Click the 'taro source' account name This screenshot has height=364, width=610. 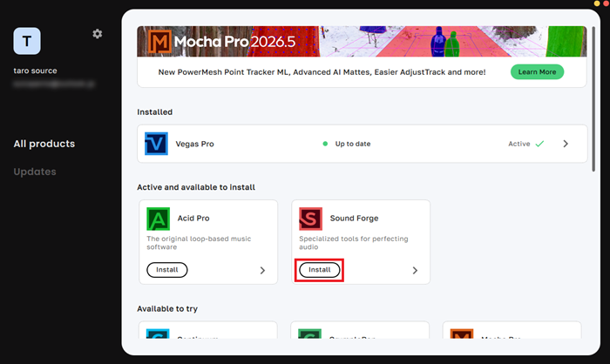36,71
